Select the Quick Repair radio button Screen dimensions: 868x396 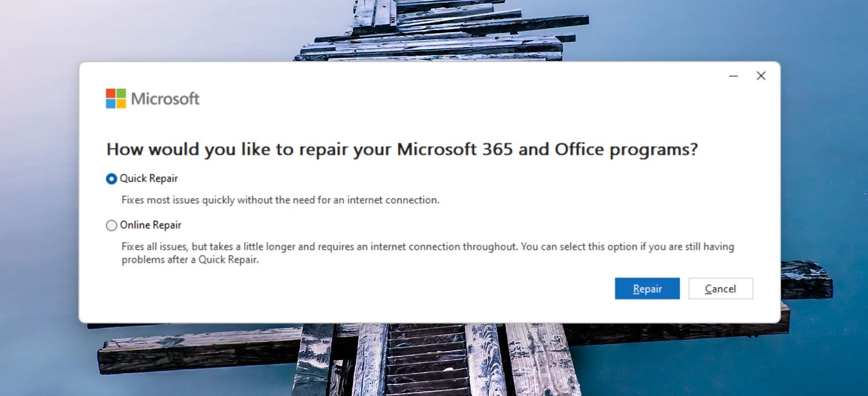(x=111, y=178)
